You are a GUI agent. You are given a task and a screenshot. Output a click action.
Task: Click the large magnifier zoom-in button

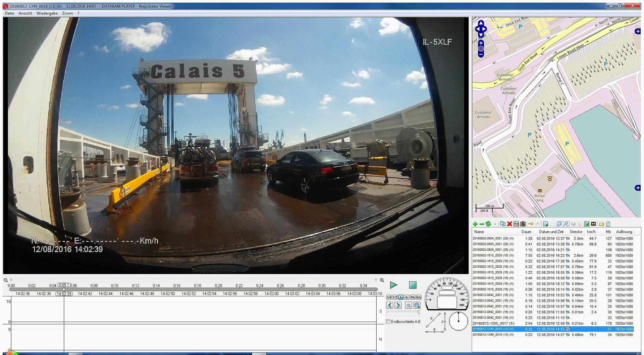(x=417, y=305)
